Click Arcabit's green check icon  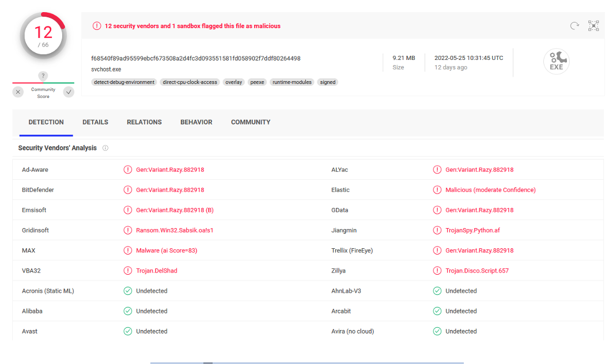pos(437,311)
